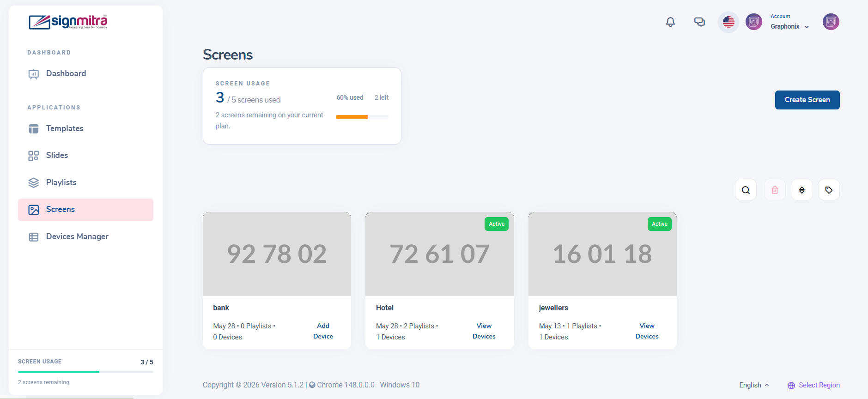868x399 pixels.
Task: Click the Create Screen button
Action: [807, 100]
